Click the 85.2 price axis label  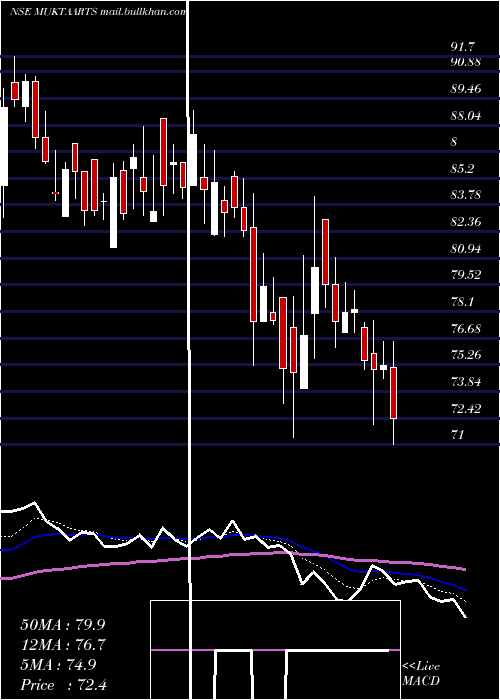(x=462, y=169)
